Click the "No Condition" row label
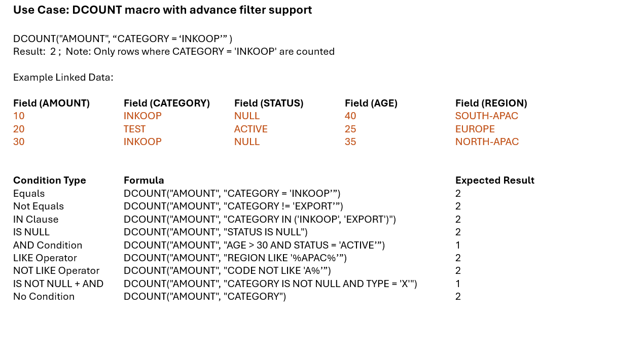The image size is (644, 351). point(44,296)
